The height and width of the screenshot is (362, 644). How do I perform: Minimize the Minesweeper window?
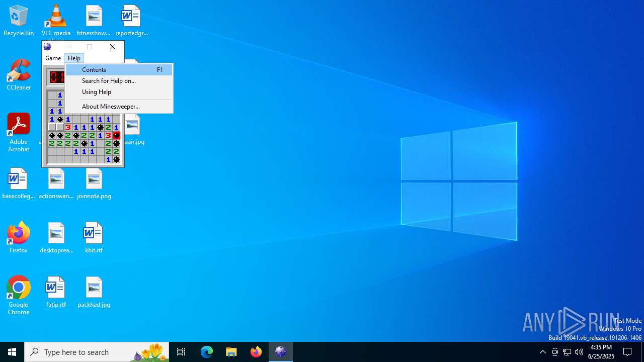coord(67,47)
